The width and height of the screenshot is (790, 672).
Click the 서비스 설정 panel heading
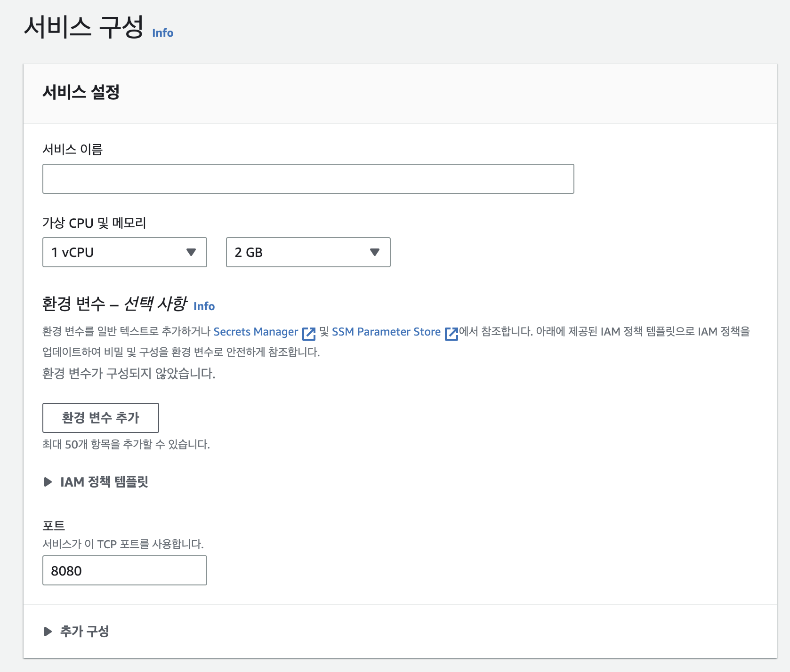coord(81,92)
